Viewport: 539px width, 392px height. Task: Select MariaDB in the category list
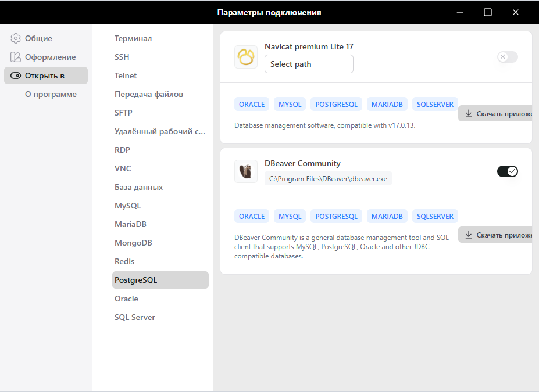tap(160, 224)
